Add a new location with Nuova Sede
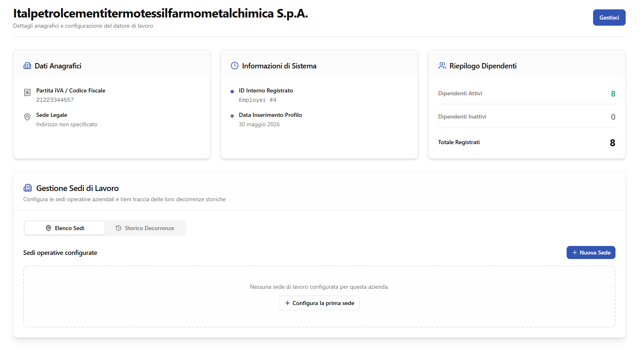The height and width of the screenshot is (349, 644). (x=591, y=252)
